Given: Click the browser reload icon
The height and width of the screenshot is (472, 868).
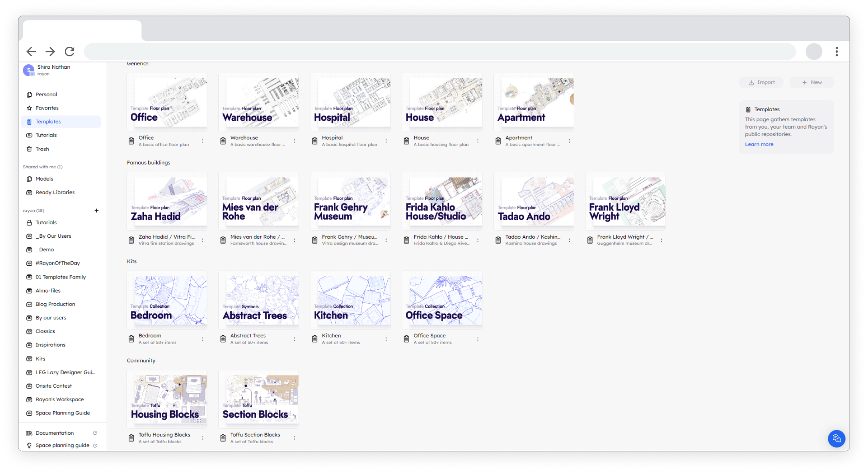Looking at the screenshot, I should pyautogui.click(x=70, y=52).
